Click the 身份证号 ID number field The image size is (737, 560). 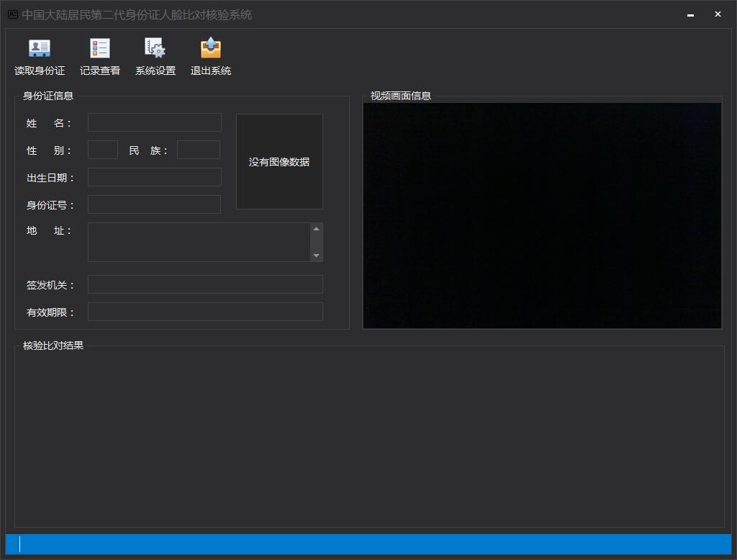click(155, 204)
